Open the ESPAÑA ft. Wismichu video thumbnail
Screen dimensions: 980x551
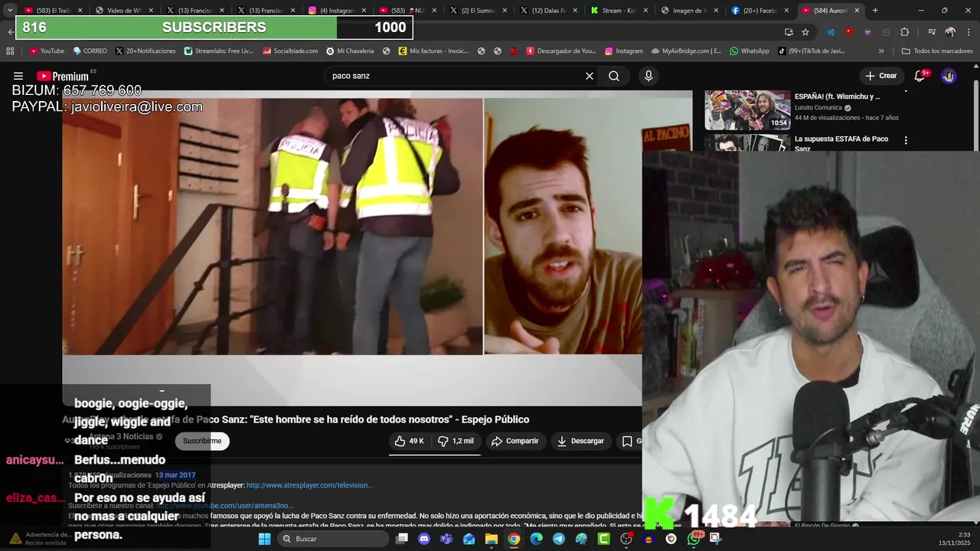coord(747,110)
